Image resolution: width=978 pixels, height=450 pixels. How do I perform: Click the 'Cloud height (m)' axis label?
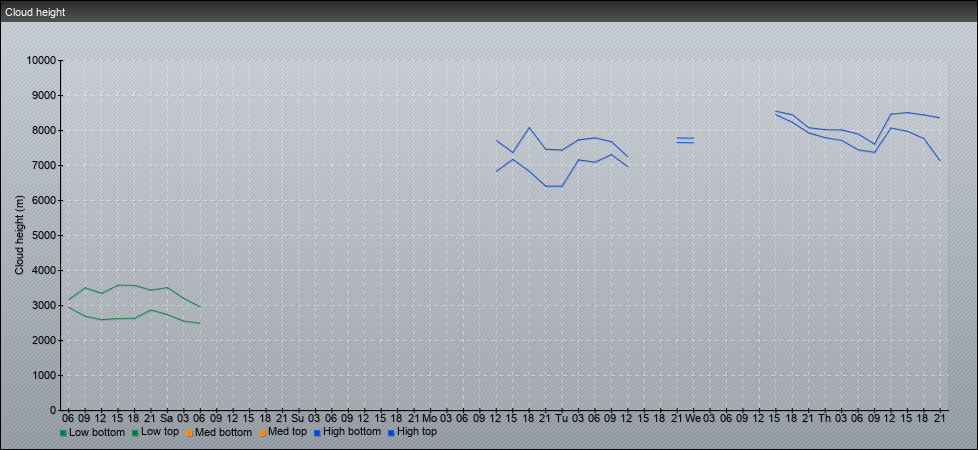point(19,235)
